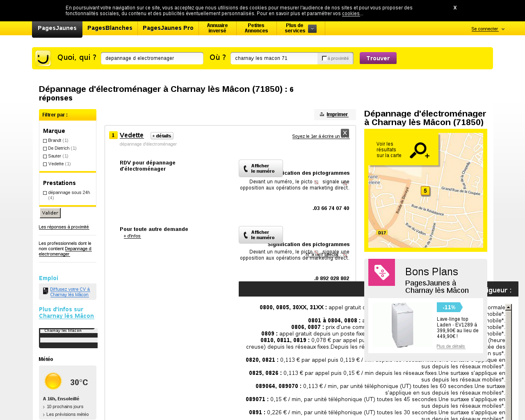Open 10 prochains jours weather link
This screenshot has height=420, width=525.
[65, 407]
